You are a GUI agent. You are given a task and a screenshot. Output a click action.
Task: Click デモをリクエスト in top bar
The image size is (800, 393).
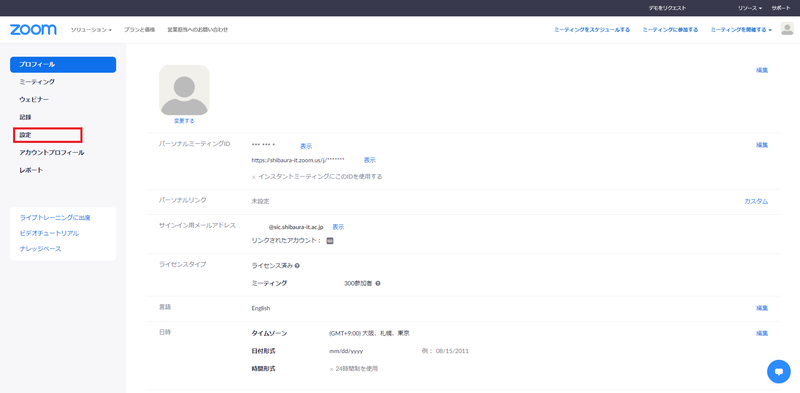point(667,8)
